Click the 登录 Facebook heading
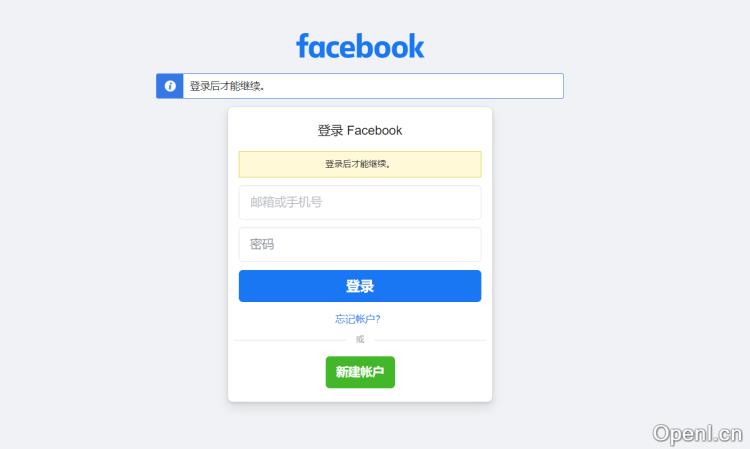This screenshot has width=750, height=449. pos(360,131)
